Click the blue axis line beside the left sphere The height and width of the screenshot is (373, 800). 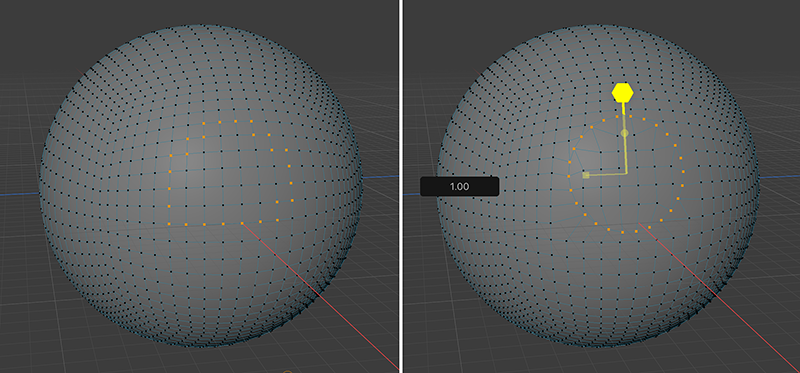(19, 193)
